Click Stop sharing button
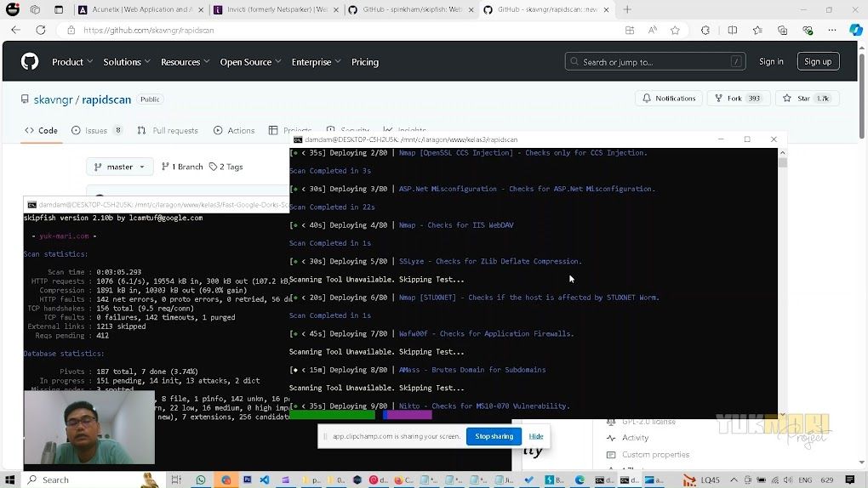Viewport: 868px width, 488px height. 494,436
